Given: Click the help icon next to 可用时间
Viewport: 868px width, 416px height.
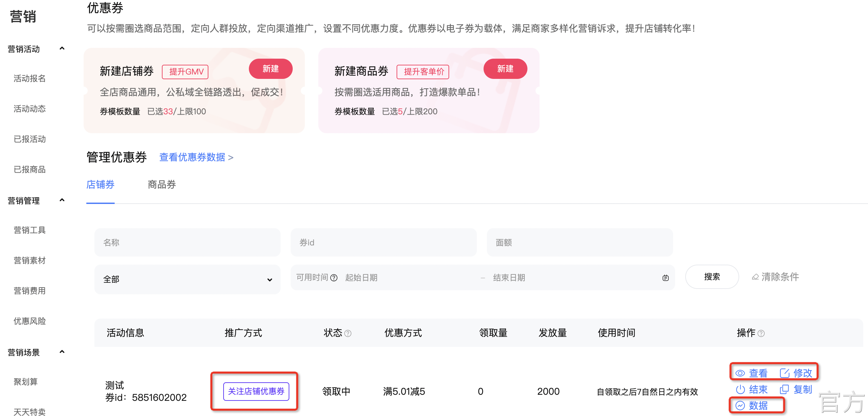Looking at the screenshot, I should tap(334, 278).
